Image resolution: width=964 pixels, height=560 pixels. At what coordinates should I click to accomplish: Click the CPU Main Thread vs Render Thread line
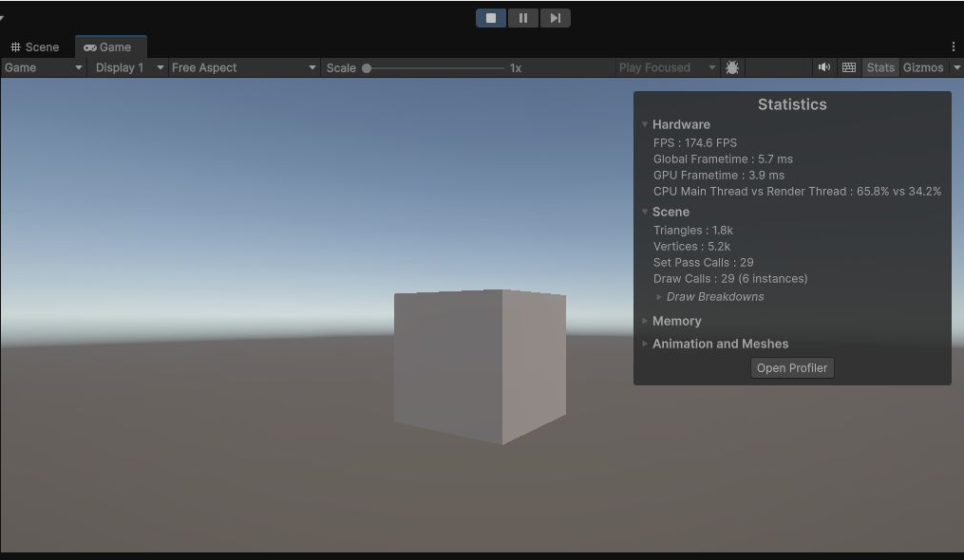pyautogui.click(x=797, y=191)
